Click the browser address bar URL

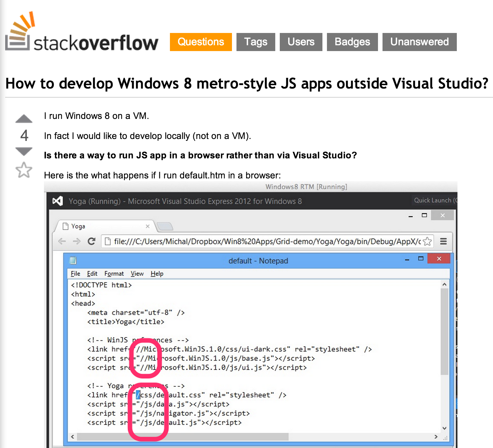[267, 241]
